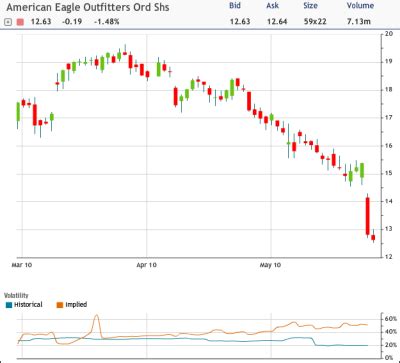Viewport: 400px width, 363px height.
Task: Click the Mar 10 date axis label
Action: point(22,265)
